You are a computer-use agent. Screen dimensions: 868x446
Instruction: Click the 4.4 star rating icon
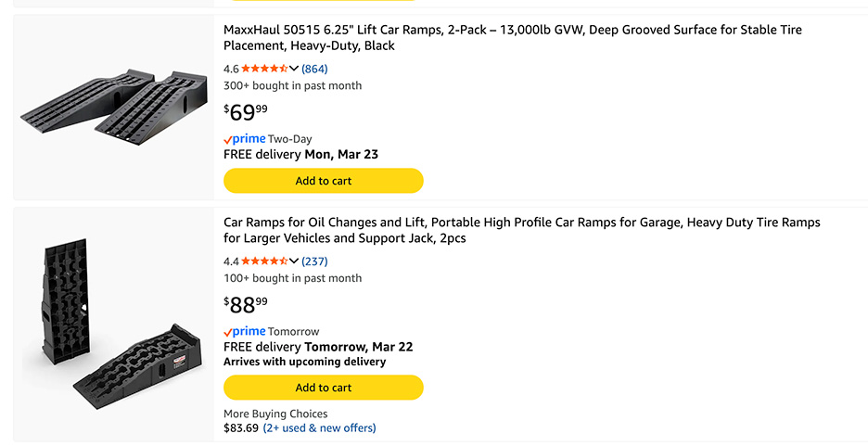(x=264, y=261)
